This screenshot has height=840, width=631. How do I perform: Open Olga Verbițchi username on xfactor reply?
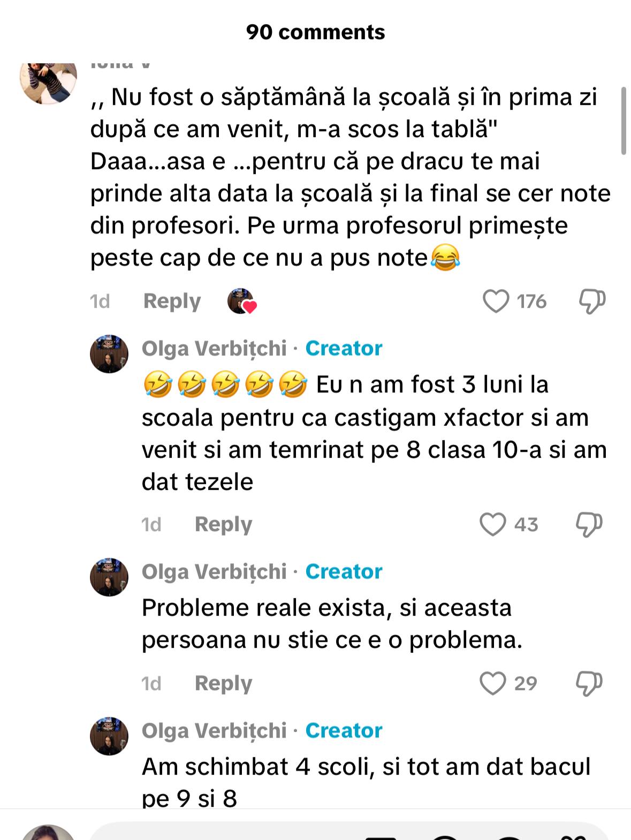[214, 349]
